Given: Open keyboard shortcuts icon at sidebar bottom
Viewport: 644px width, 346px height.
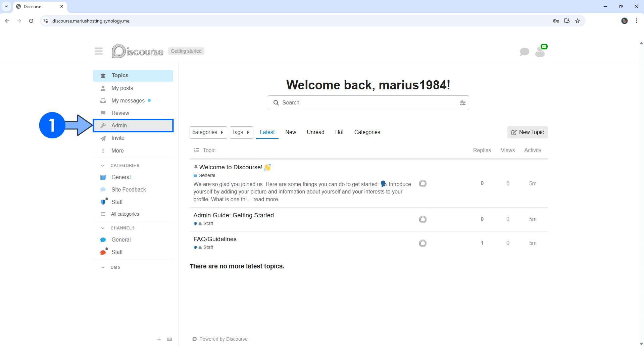Looking at the screenshot, I should pyautogui.click(x=169, y=339).
